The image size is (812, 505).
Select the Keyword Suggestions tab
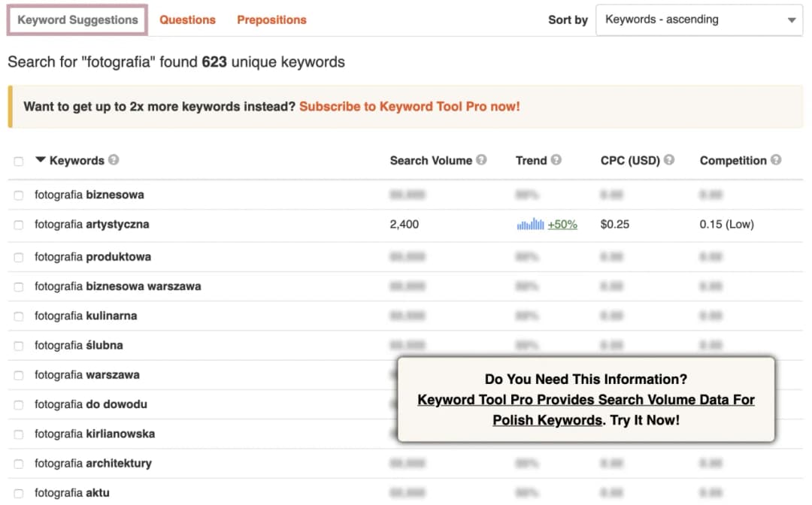tap(77, 20)
